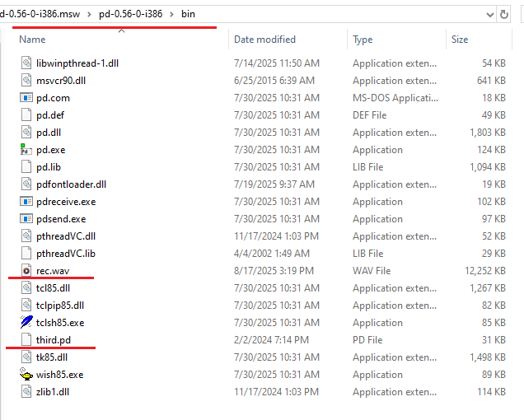Sort files by Size column
Image resolution: width=524 pixels, height=420 pixels.
pos(460,40)
